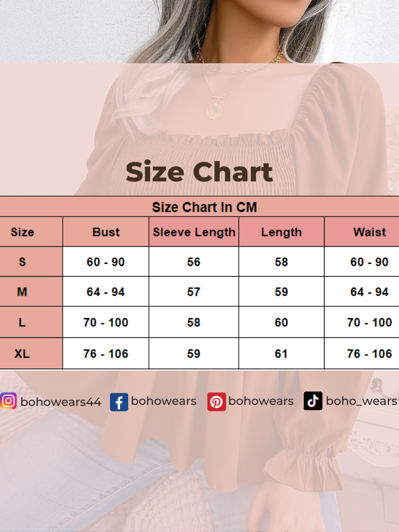Click the round necklace pendant on model

215,108
